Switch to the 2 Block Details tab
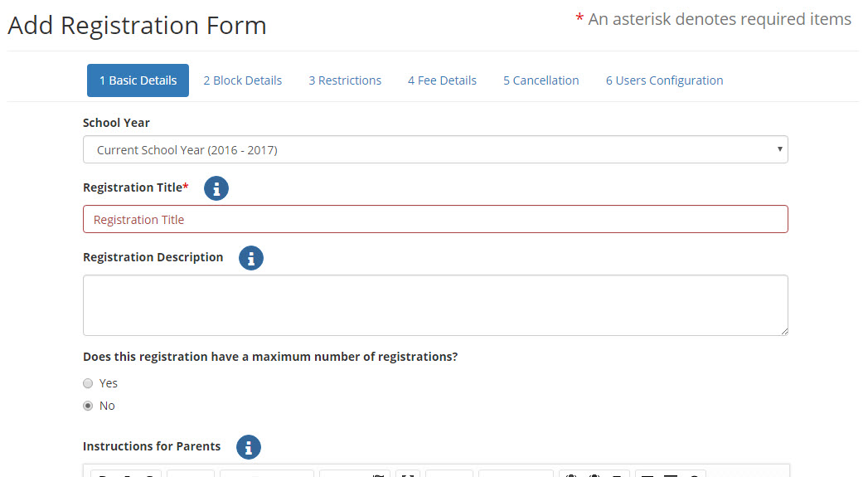 click(242, 80)
